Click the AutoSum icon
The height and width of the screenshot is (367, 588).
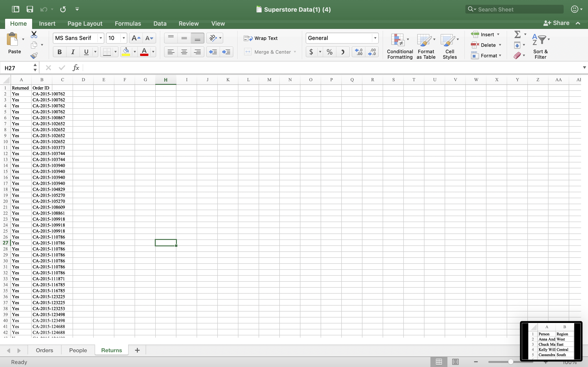click(518, 34)
